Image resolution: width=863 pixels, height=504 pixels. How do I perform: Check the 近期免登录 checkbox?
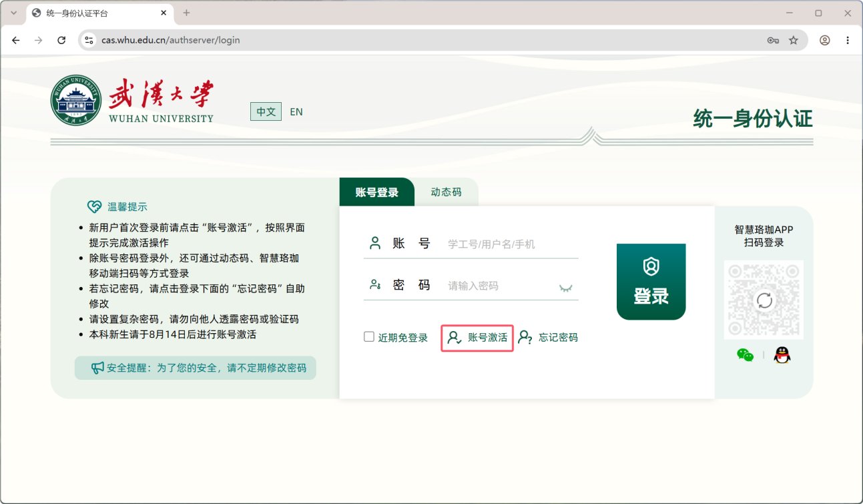[x=368, y=337]
